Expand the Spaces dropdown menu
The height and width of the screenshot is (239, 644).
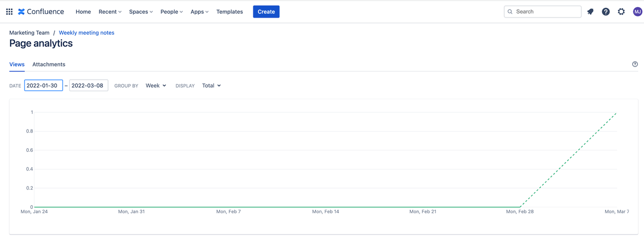tap(141, 12)
